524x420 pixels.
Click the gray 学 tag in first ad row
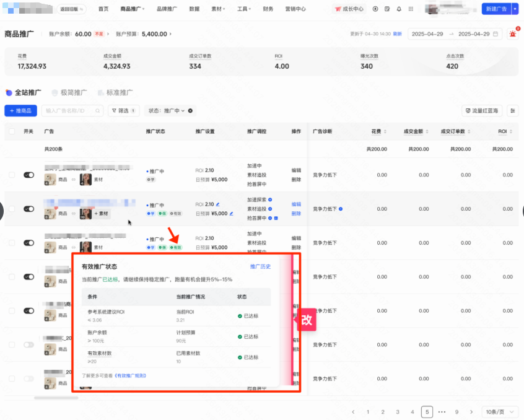[x=151, y=180]
